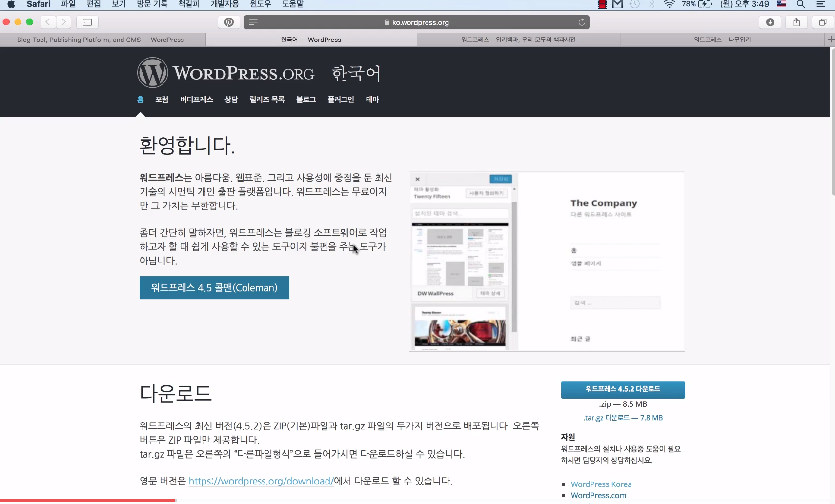Go forward with Safari's forward arrow
835x504 pixels.
pos(63,22)
